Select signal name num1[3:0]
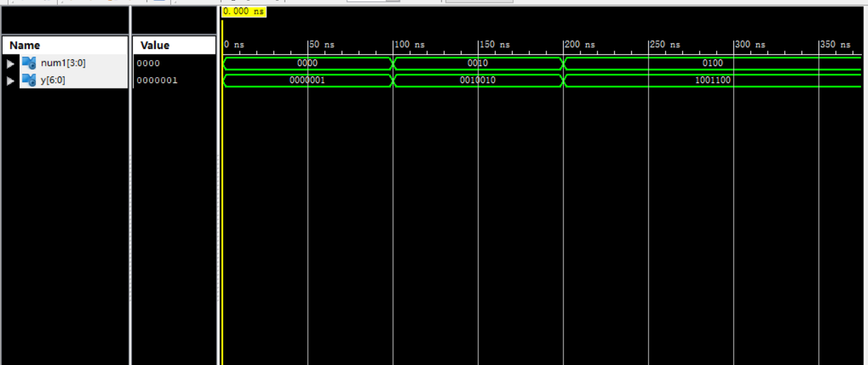 [x=63, y=63]
